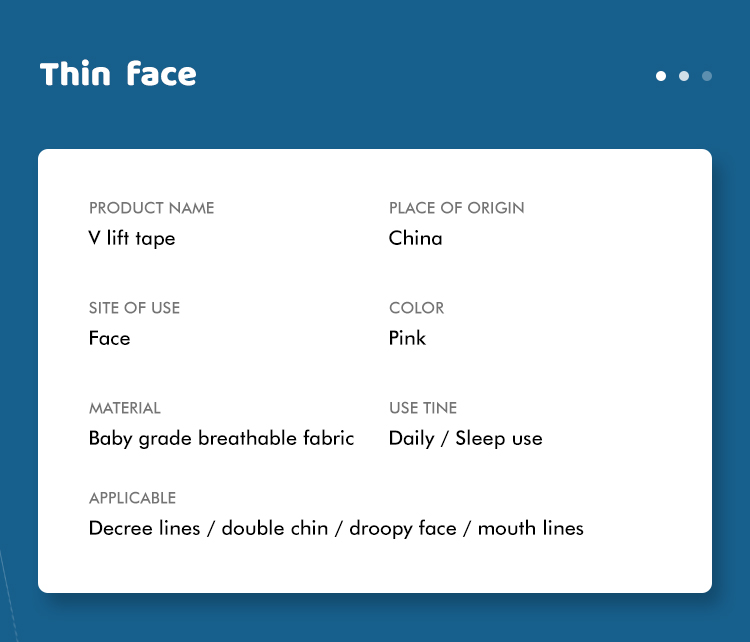Click the MATERIAL label
Image resolution: width=750 pixels, height=642 pixels.
(124, 408)
